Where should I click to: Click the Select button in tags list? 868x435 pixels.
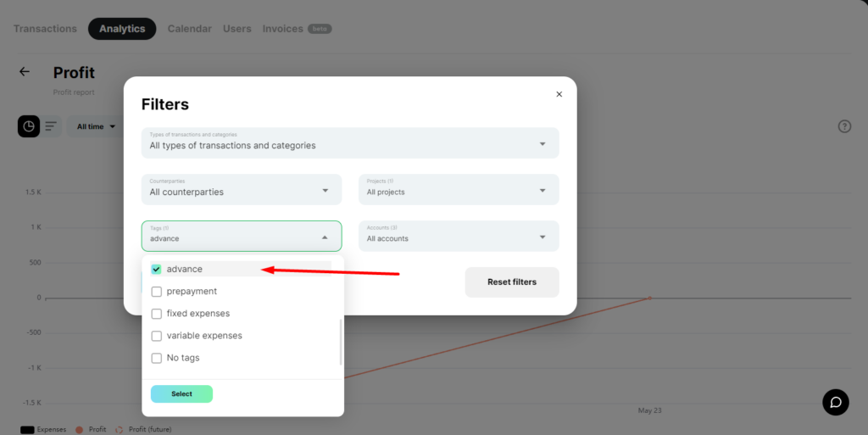(x=181, y=394)
